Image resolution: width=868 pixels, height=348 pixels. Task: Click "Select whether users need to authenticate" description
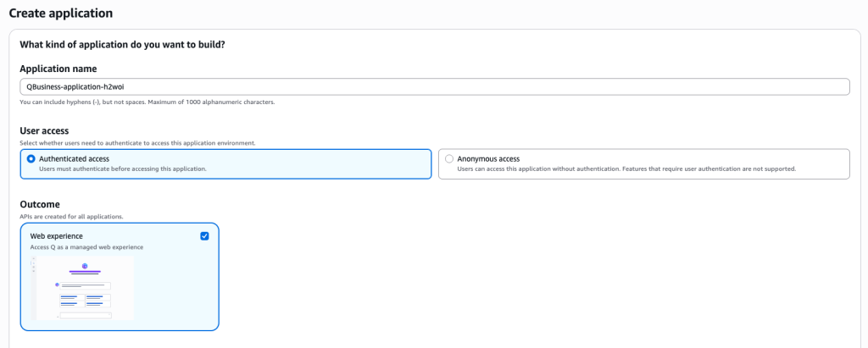coord(138,143)
